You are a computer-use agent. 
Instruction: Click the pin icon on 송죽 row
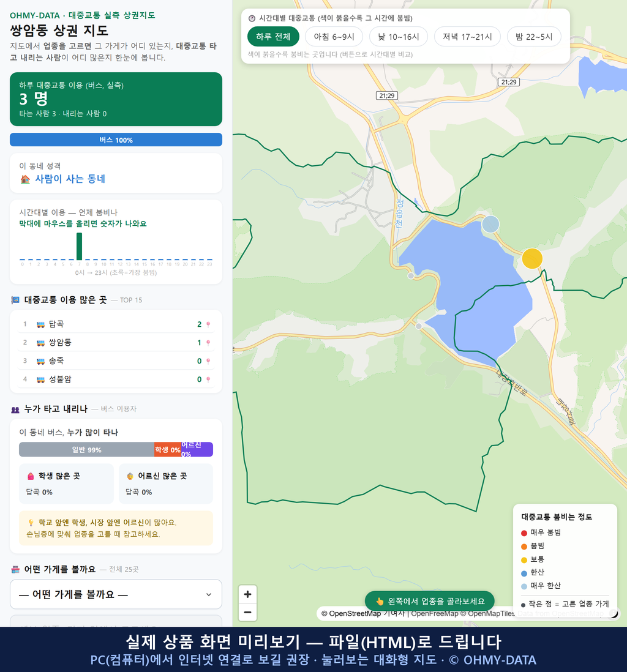pyautogui.click(x=208, y=361)
